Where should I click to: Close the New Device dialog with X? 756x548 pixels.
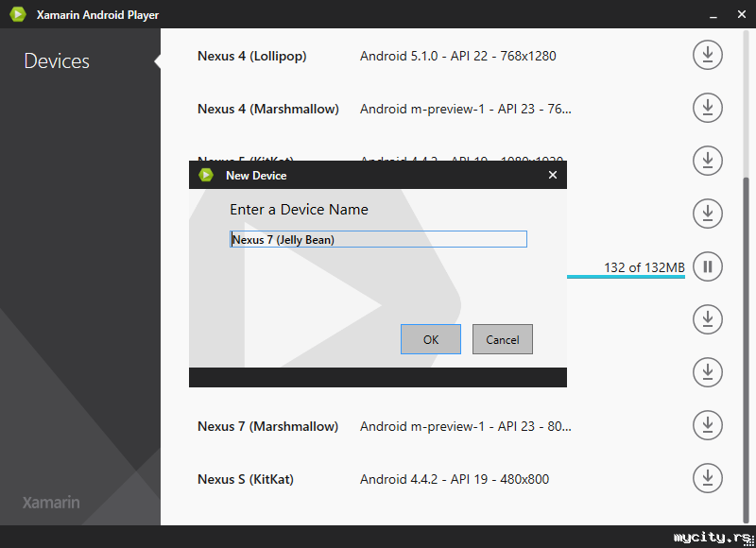point(553,175)
